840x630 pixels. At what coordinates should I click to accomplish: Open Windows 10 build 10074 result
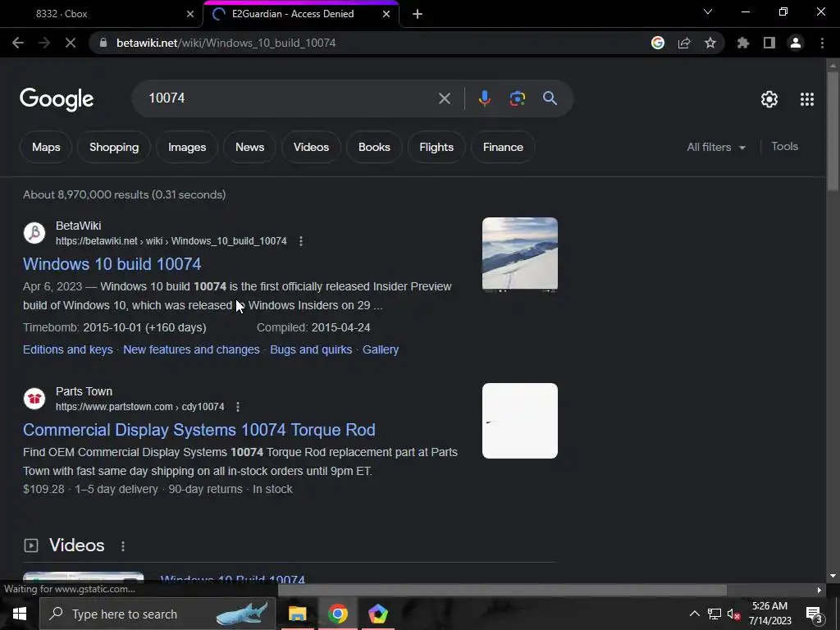(x=112, y=264)
